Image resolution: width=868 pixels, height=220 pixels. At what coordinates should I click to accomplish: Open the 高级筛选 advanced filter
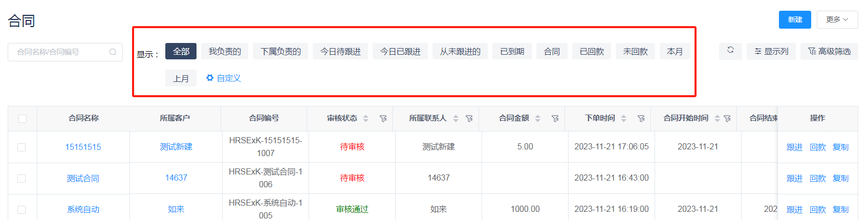click(829, 52)
